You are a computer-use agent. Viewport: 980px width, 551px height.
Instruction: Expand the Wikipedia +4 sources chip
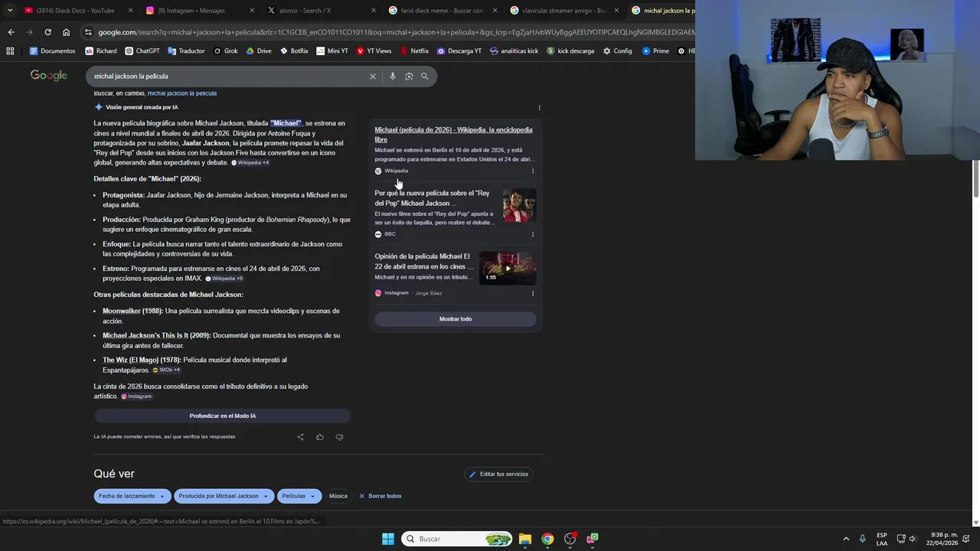[250, 163]
